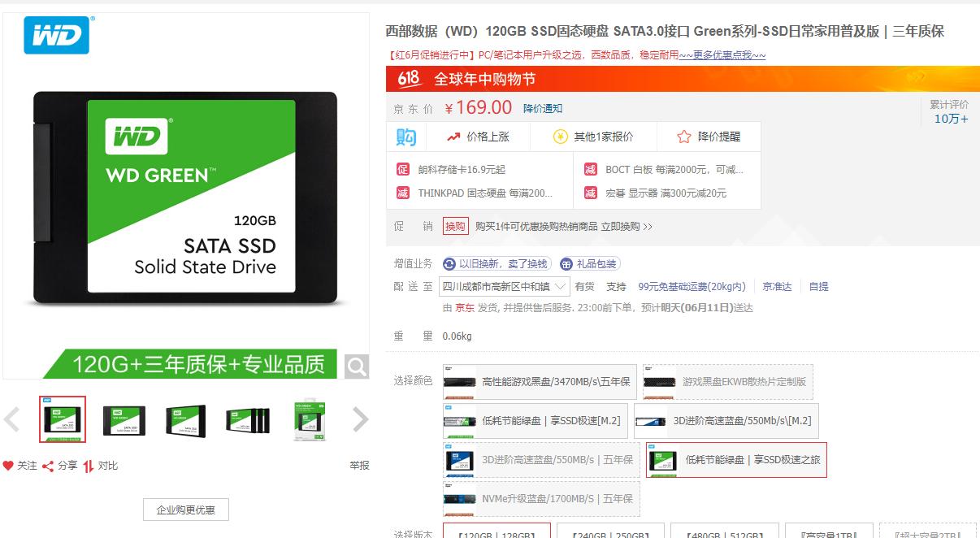Image resolution: width=980 pixels, height=538 pixels.
Task: Select the 3D进阶高速蓝盘/550MB/s color option
Action: pos(540,459)
